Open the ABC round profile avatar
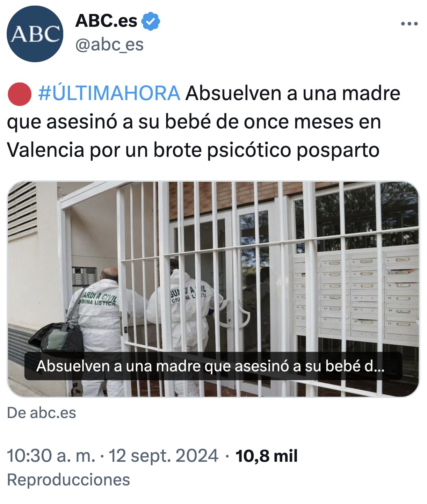This screenshot has width=427, height=504. point(35,34)
